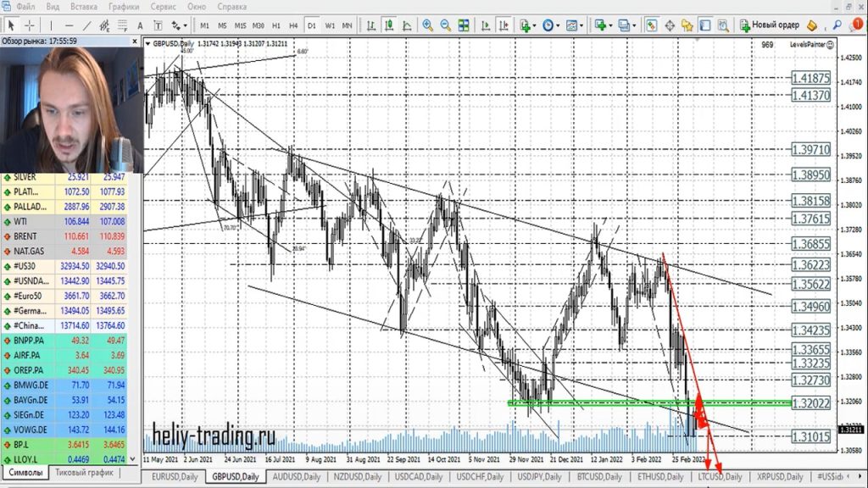The image size is (868, 488).
Task: Tile chart windows with grid icon
Action: [465, 25]
